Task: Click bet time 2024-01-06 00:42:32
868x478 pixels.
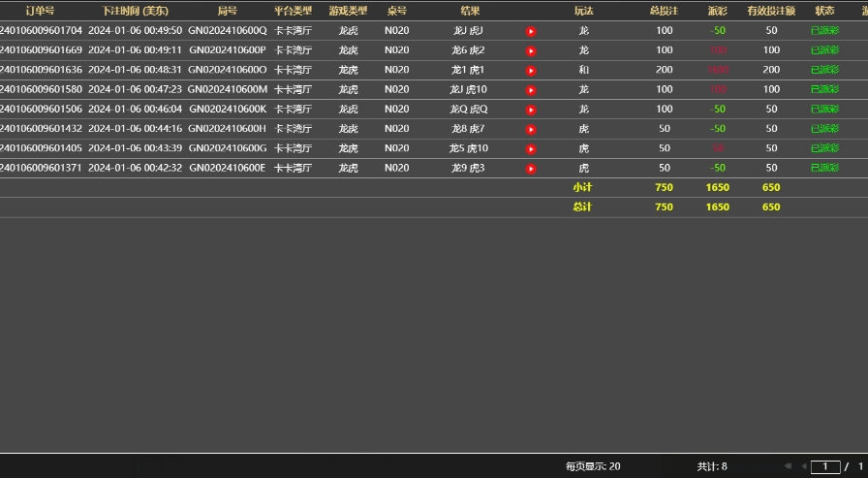Action: (x=135, y=168)
